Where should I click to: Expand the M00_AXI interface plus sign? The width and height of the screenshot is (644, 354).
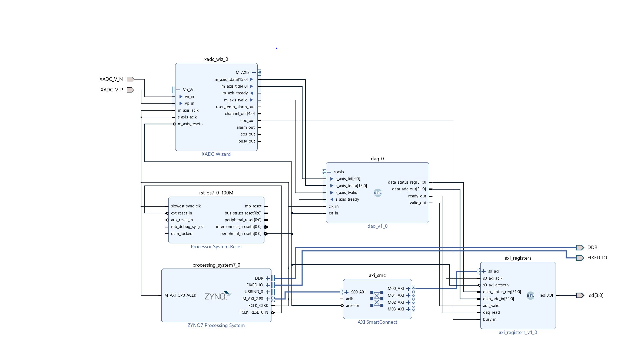(408, 289)
